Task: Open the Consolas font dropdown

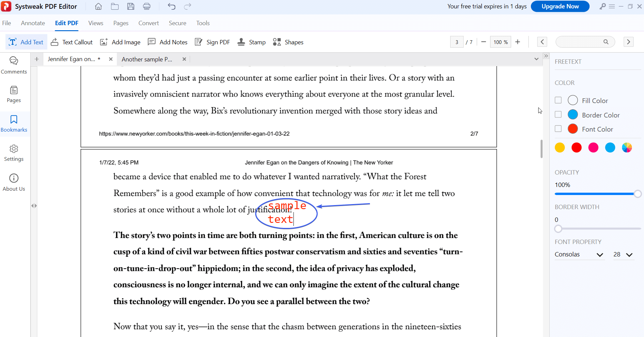Action: pyautogui.click(x=579, y=254)
